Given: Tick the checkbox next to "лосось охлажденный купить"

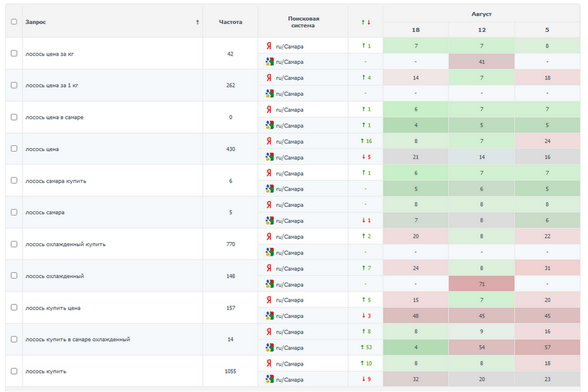Looking at the screenshot, I should (14, 244).
